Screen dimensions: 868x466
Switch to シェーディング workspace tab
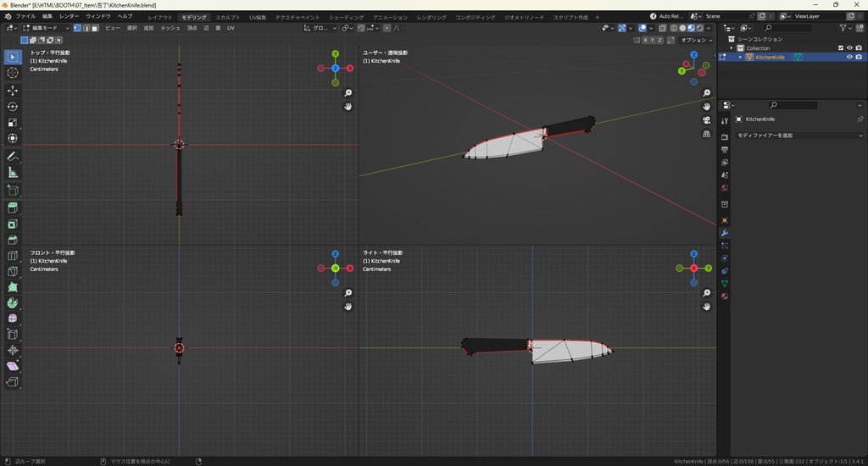pos(346,17)
